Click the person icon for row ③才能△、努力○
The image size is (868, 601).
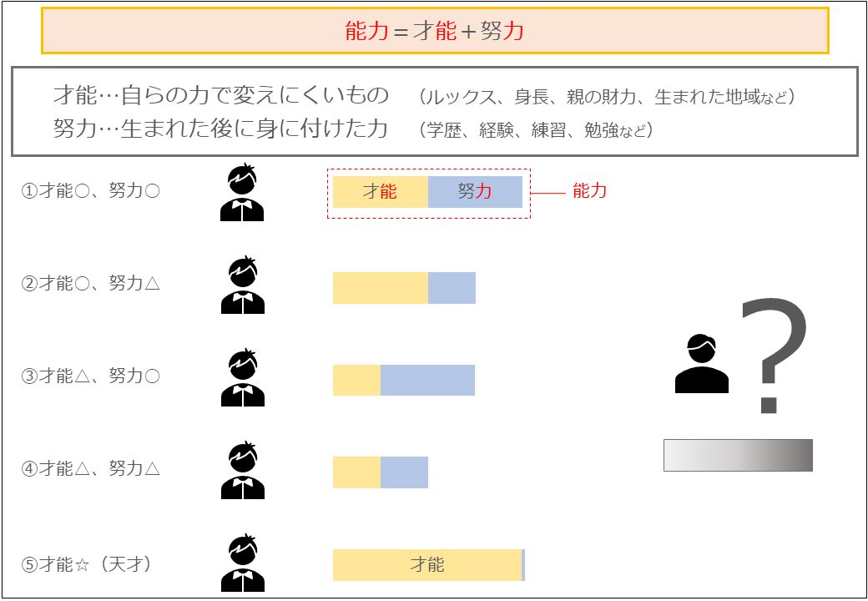243,376
